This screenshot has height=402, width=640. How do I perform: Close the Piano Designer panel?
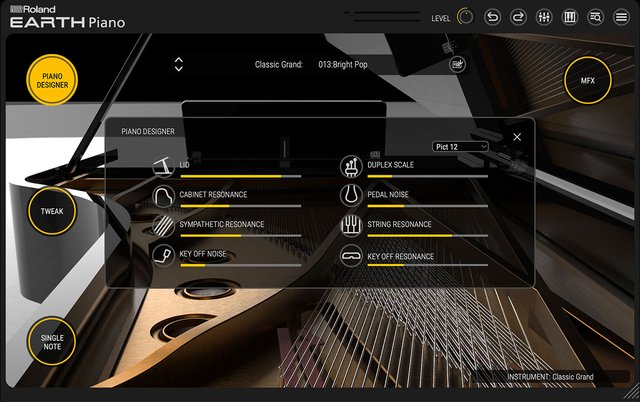pos(517,137)
